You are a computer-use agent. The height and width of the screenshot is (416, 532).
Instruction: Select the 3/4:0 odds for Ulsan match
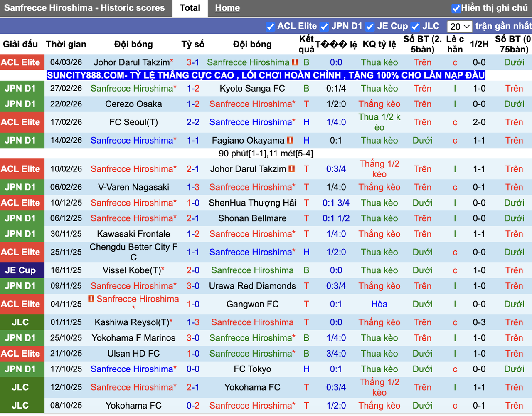[336, 354]
